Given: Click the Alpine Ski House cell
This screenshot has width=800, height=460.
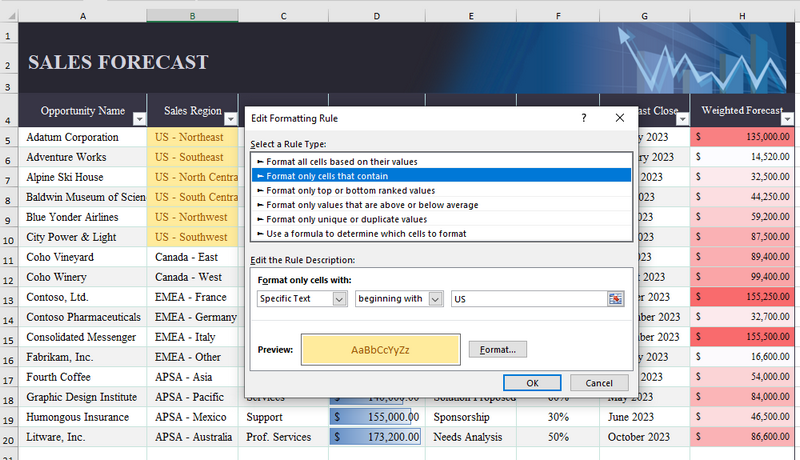Looking at the screenshot, I should point(83,177).
